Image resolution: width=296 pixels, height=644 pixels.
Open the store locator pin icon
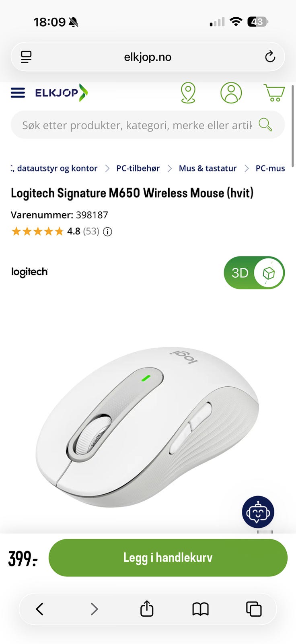(188, 93)
